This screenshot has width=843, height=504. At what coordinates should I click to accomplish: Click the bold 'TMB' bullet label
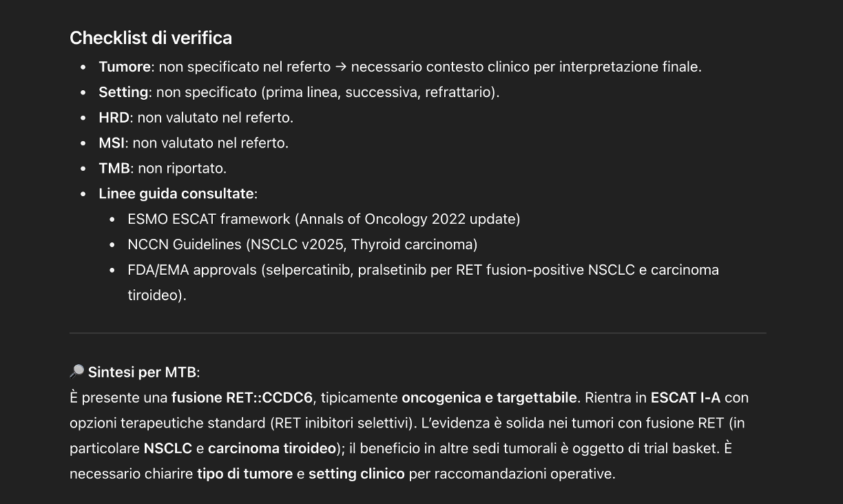click(114, 169)
